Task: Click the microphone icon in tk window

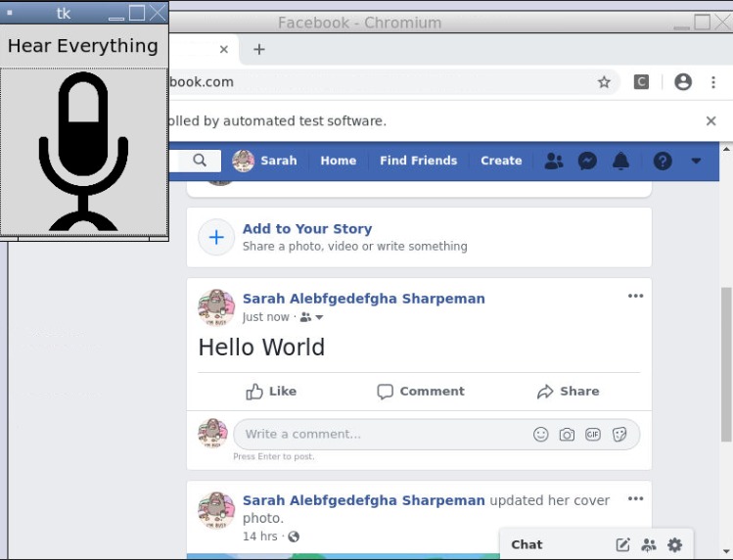Action: click(84, 151)
